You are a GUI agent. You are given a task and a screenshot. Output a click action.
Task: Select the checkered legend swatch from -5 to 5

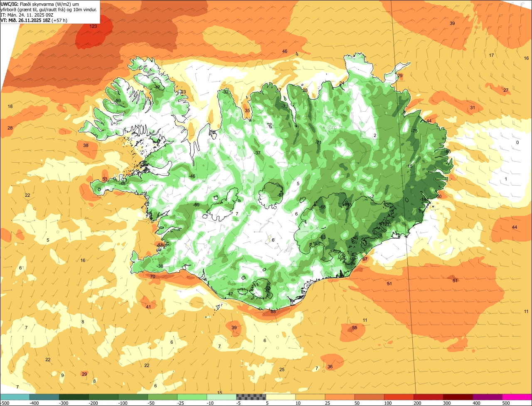[251, 397]
